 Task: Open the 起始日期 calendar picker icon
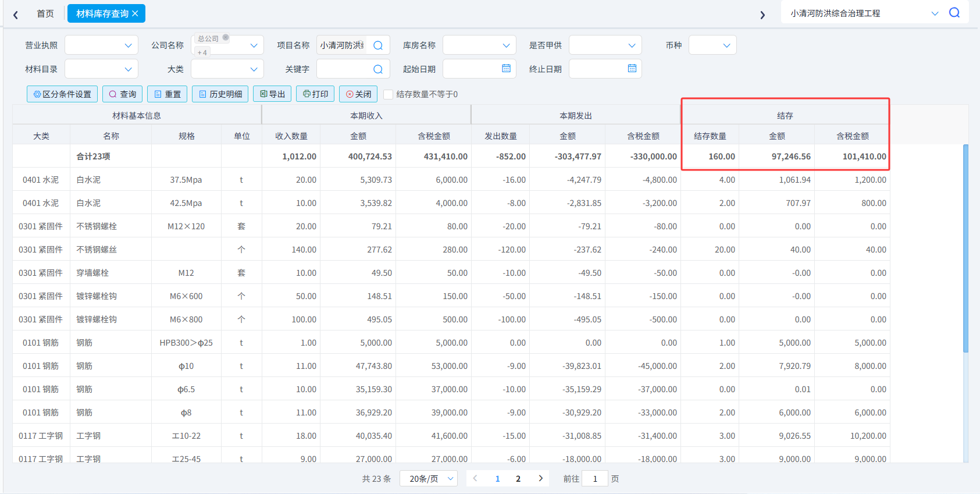pos(506,69)
